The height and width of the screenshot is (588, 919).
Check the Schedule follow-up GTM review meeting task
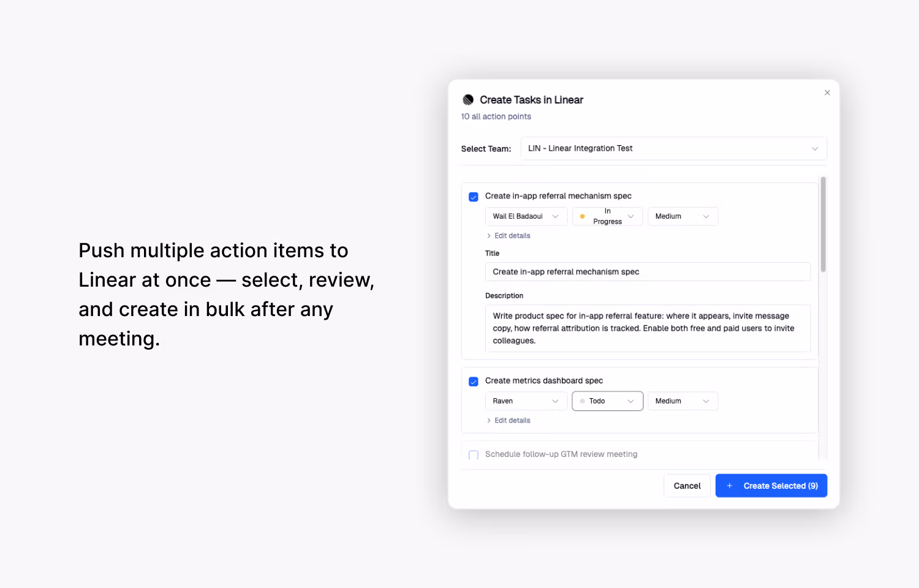[x=473, y=454]
